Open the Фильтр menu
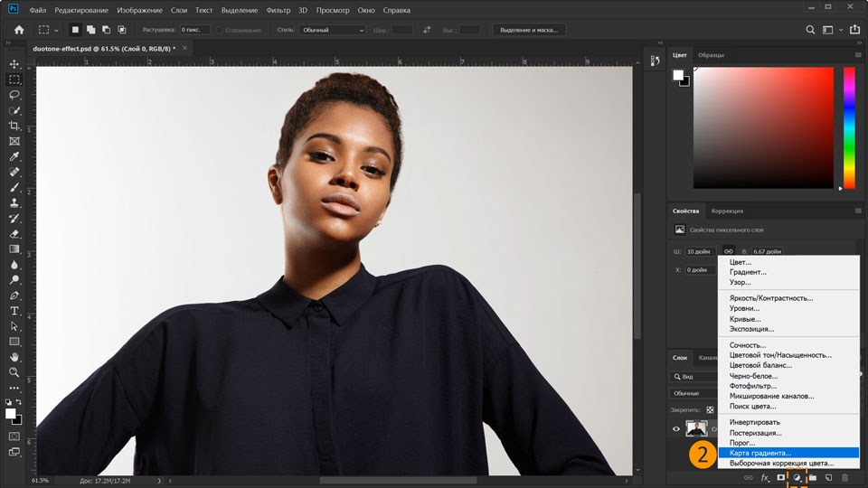Viewport: 868px width, 488px height. tap(278, 9)
